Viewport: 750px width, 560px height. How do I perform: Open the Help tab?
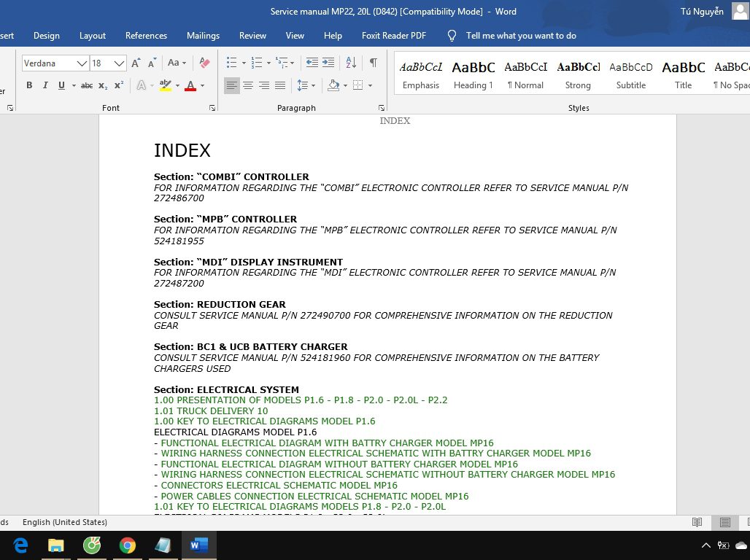pyautogui.click(x=333, y=36)
